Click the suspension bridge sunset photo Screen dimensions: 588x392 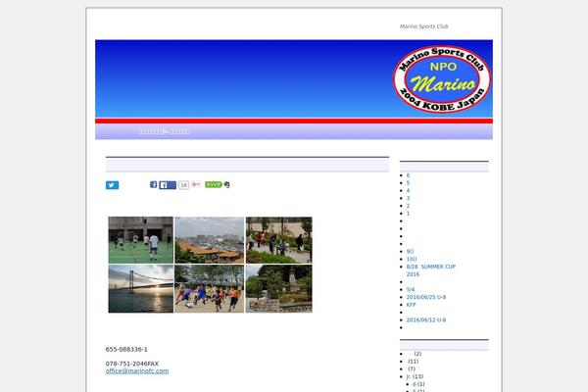pyautogui.click(x=141, y=289)
